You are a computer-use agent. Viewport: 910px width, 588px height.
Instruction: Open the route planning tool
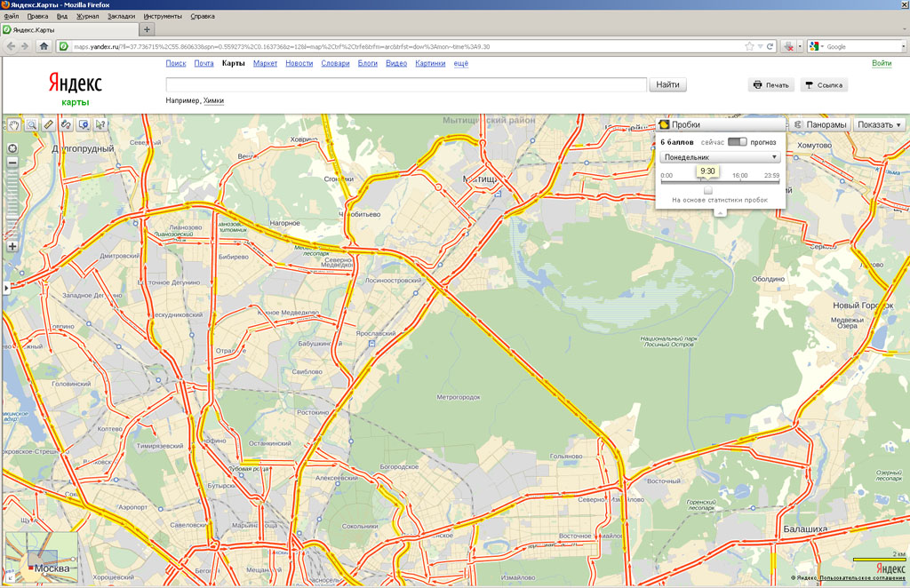coord(65,125)
